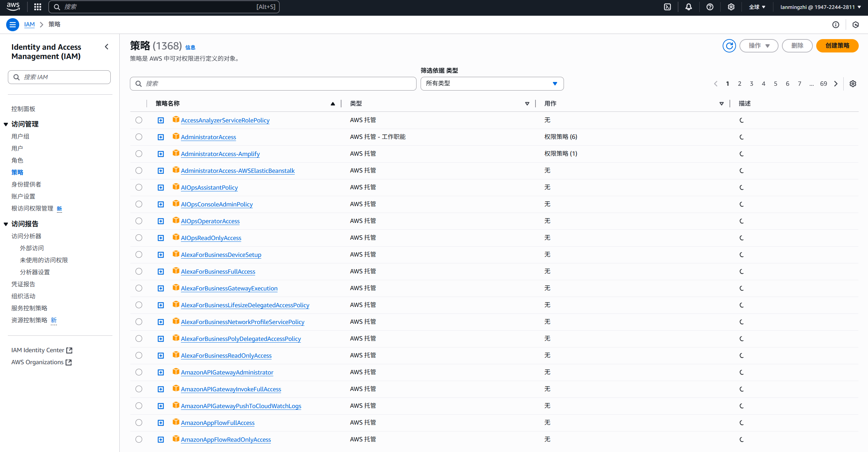Open 用户组 in the side navigation
Viewport: 868px width, 452px height.
click(20, 136)
